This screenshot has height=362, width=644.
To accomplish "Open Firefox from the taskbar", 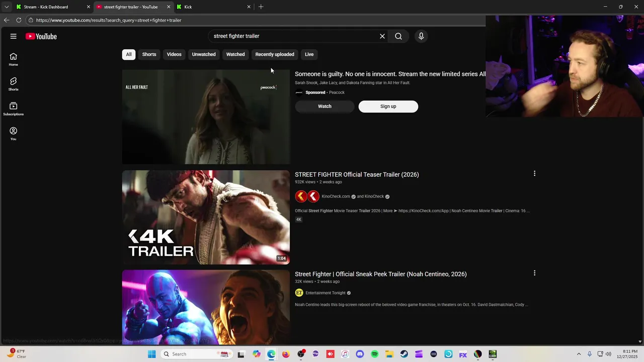I will coord(286,354).
